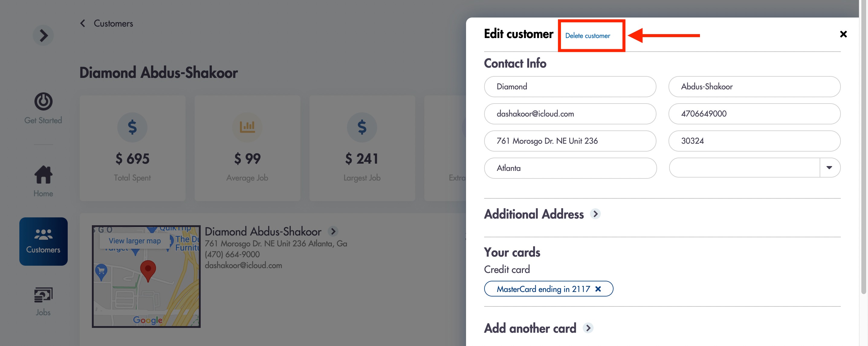Click the Total Spent dollar icon
The width and height of the screenshot is (868, 346).
[x=132, y=127]
